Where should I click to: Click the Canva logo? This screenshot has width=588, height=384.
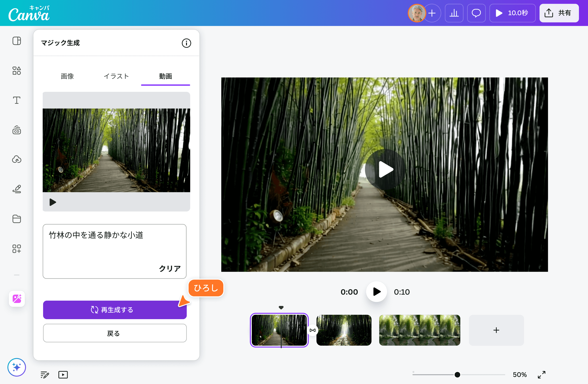click(x=29, y=13)
